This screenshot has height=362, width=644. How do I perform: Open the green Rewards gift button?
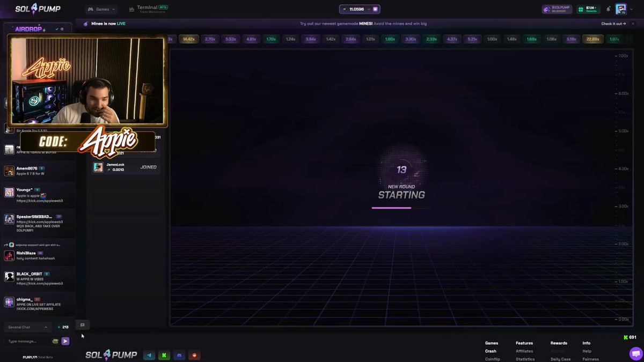pos(588,9)
